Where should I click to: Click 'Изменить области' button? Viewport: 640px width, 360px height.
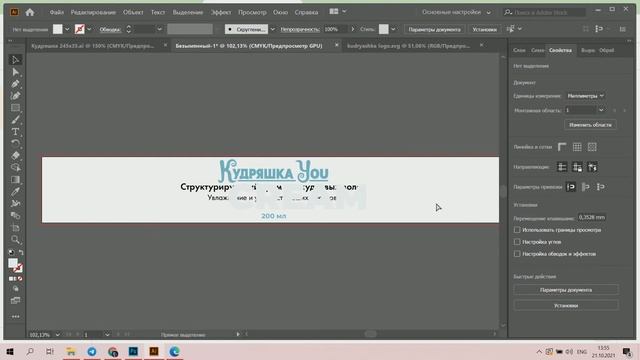[590, 125]
